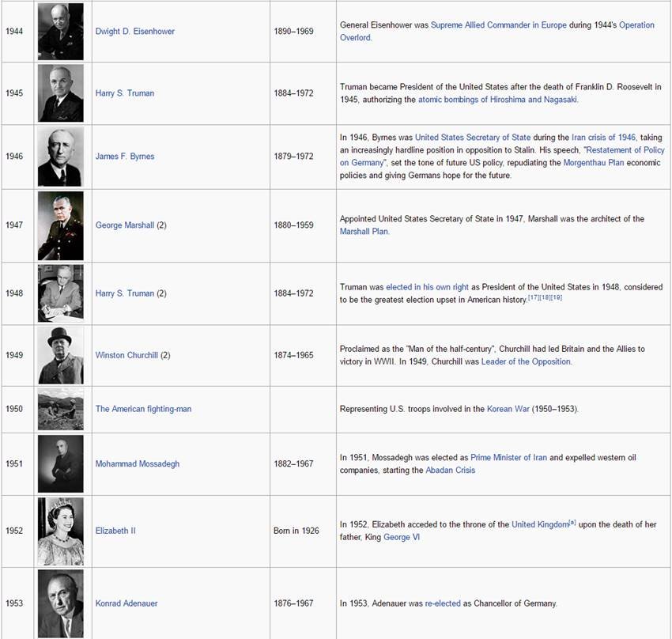Click the 1945 Harry S. Truman portrait thumbnail

(x=60, y=93)
